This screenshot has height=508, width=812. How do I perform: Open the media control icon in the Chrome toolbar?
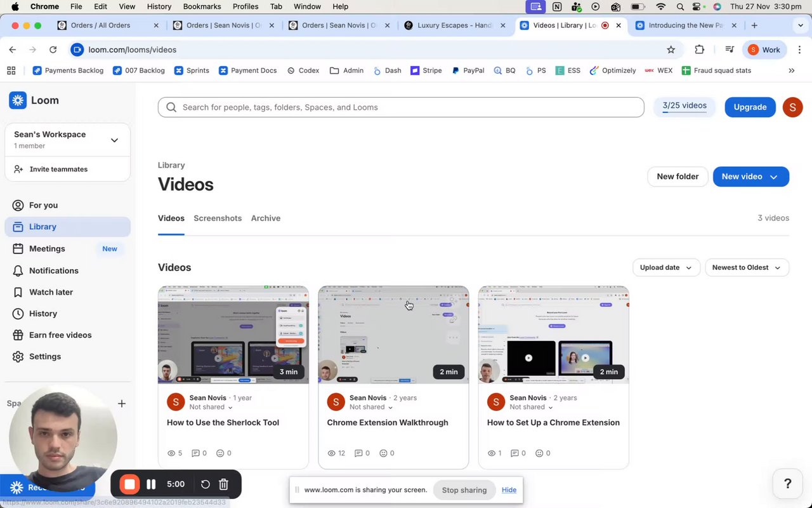coord(730,50)
